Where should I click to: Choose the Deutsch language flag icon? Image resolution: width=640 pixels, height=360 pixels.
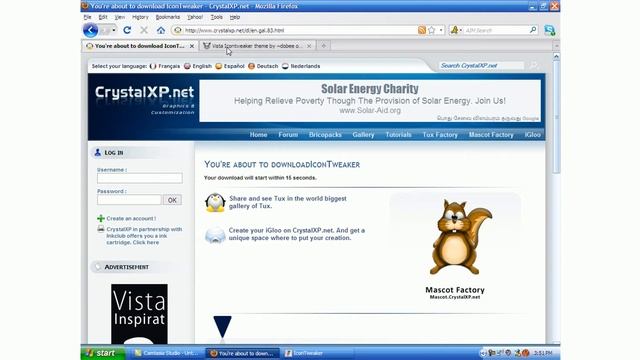click(251, 66)
